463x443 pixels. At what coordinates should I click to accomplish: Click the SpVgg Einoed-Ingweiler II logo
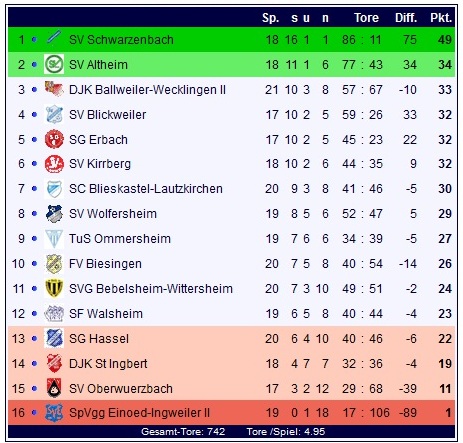(x=54, y=413)
